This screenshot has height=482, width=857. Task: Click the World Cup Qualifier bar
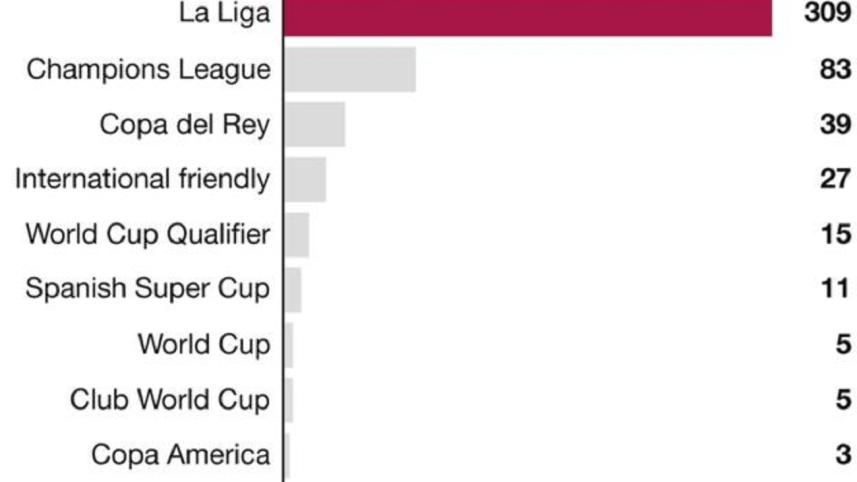coord(297,235)
